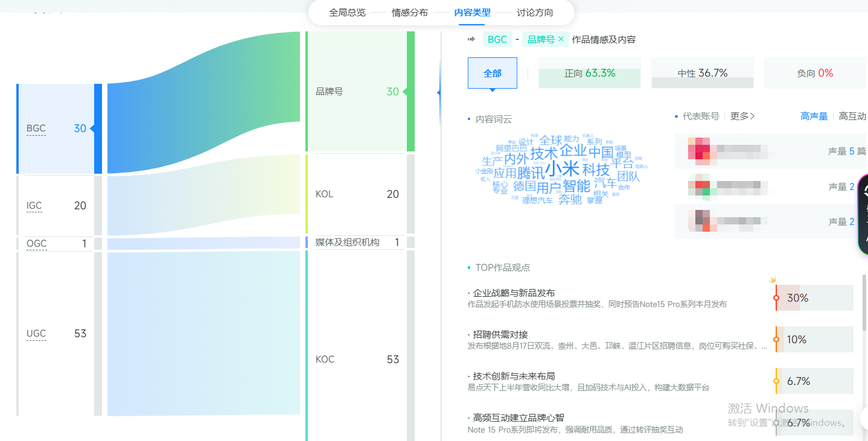Switch to the 全局总览 tab
Viewport: 868px width, 441px height.
[347, 13]
